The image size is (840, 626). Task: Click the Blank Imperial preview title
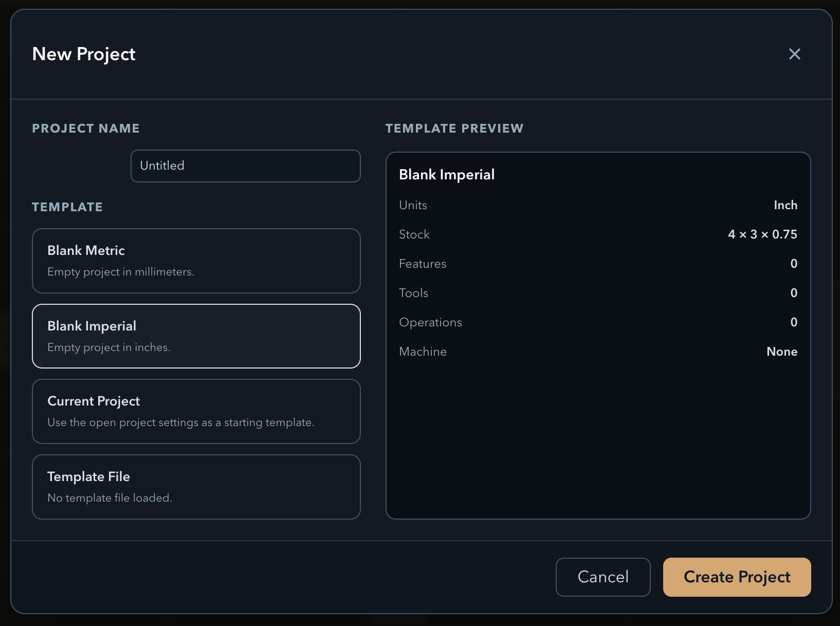446,174
